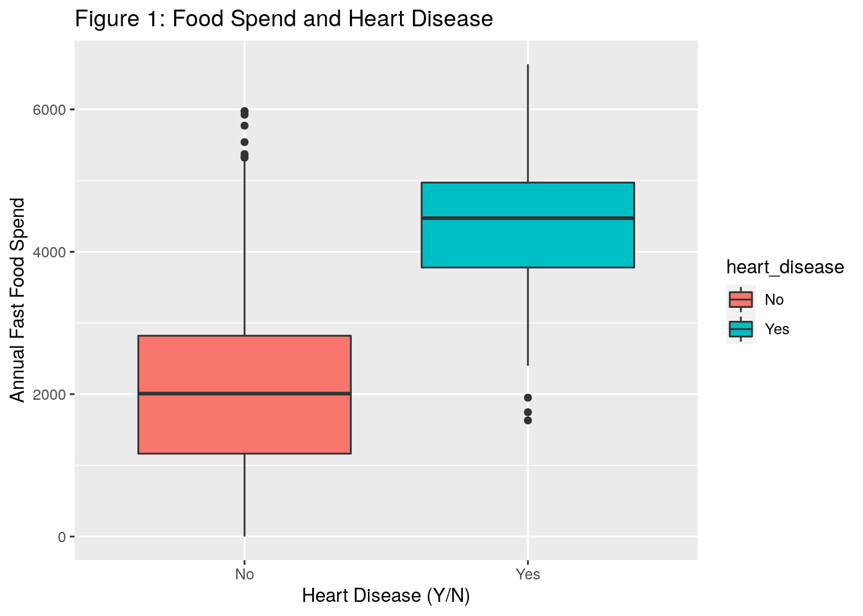Click the plot title Figure 1

[x=284, y=19]
